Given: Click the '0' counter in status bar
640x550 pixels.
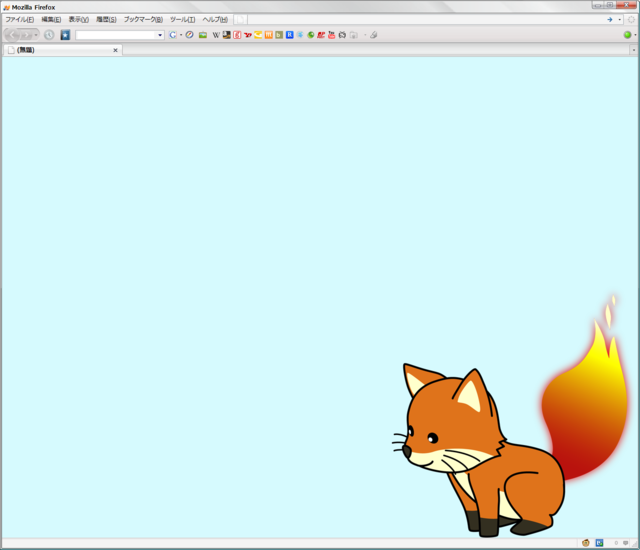Looking at the screenshot, I should (616, 543).
